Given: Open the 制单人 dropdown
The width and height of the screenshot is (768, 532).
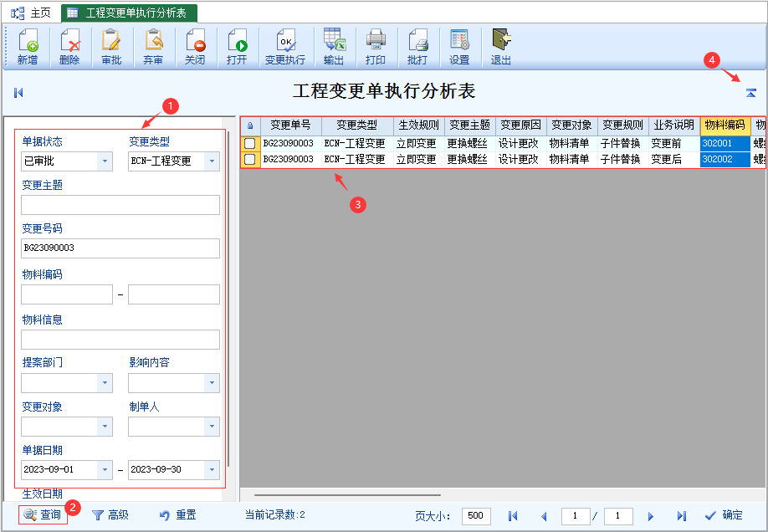Looking at the screenshot, I should pos(212,427).
